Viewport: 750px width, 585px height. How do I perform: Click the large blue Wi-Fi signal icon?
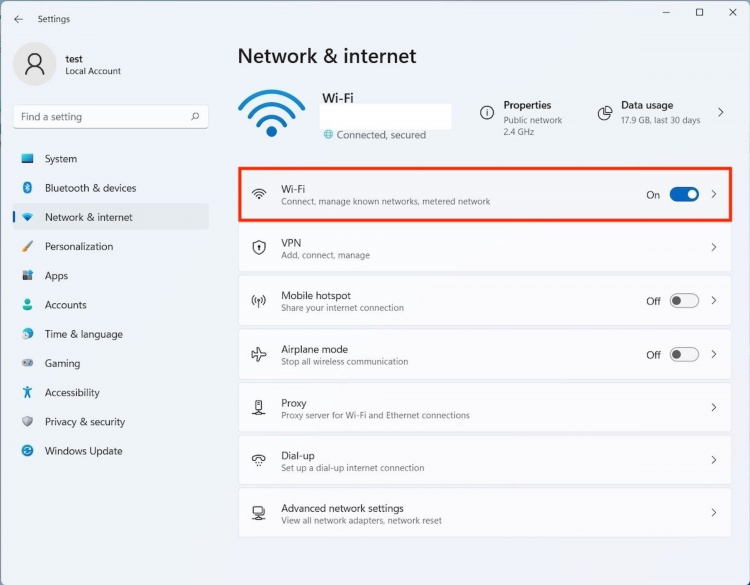pos(271,113)
